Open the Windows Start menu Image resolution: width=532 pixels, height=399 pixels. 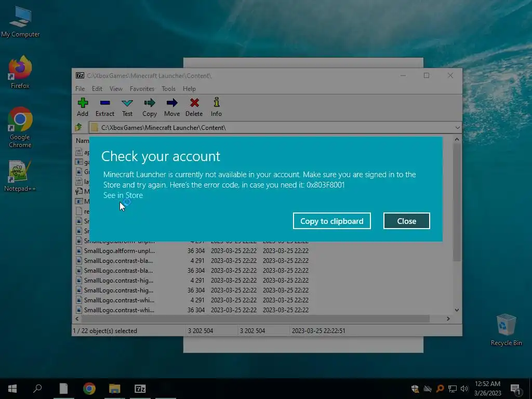12,389
